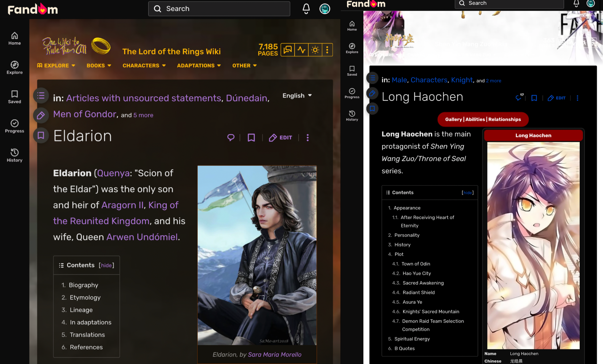Image resolution: width=603 pixels, height=364 pixels.
Task: Open the Abilities tab on Long Haochen
Action: coord(475,119)
